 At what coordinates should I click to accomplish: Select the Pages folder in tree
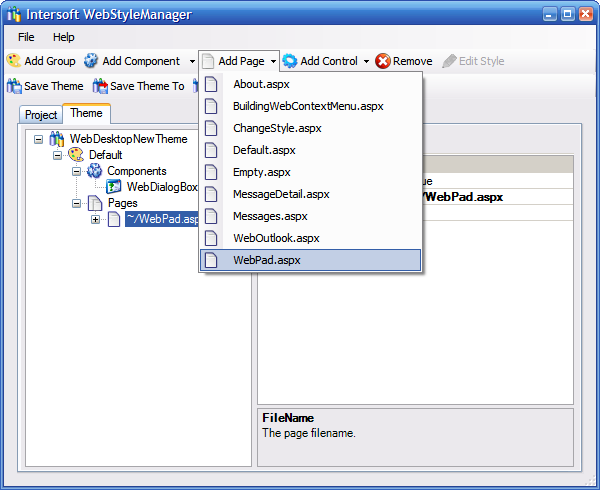coord(122,203)
